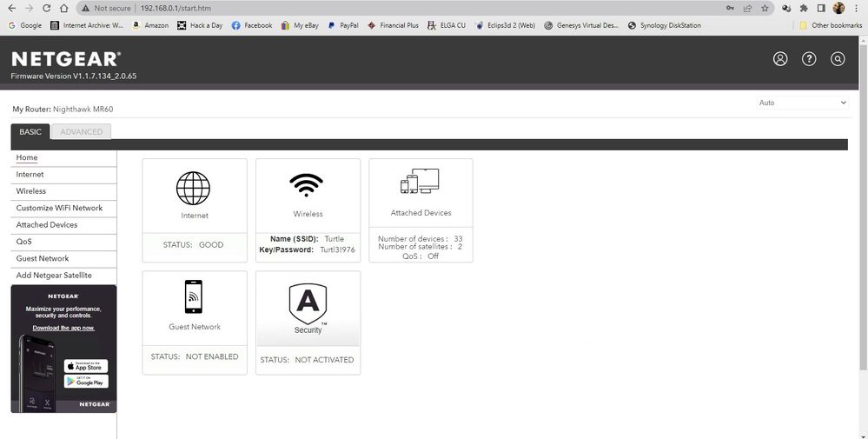
Task: Click the NETGEAR search magnifier icon
Action: click(838, 59)
